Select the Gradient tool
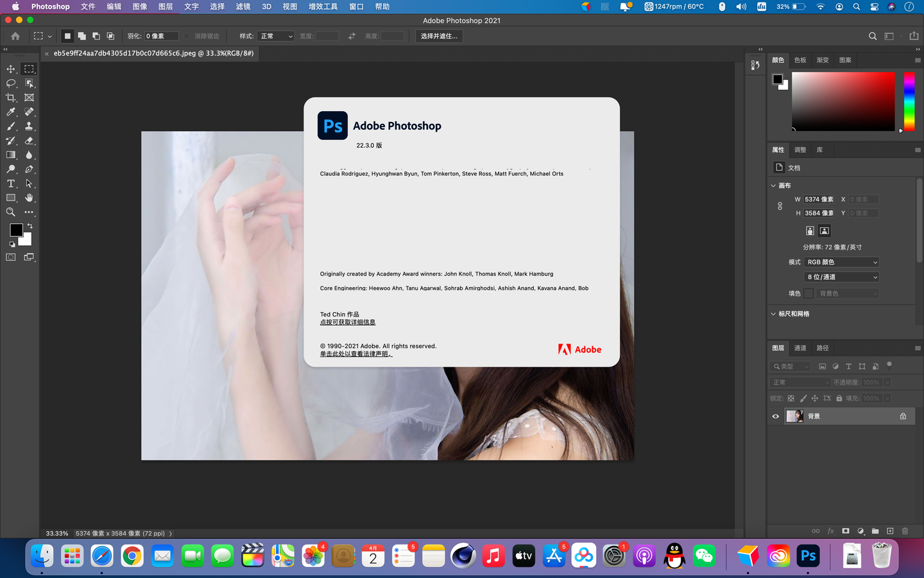Viewport: 924px width, 578px height. (x=11, y=155)
